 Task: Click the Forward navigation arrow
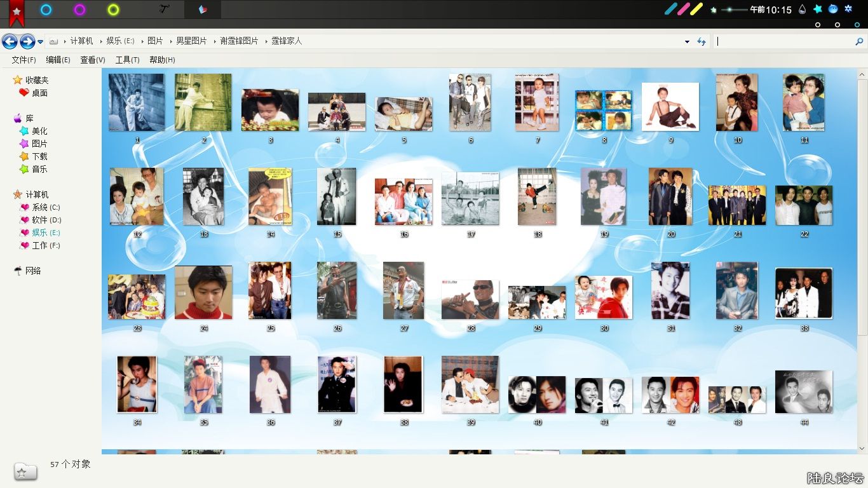coord(27,41)
